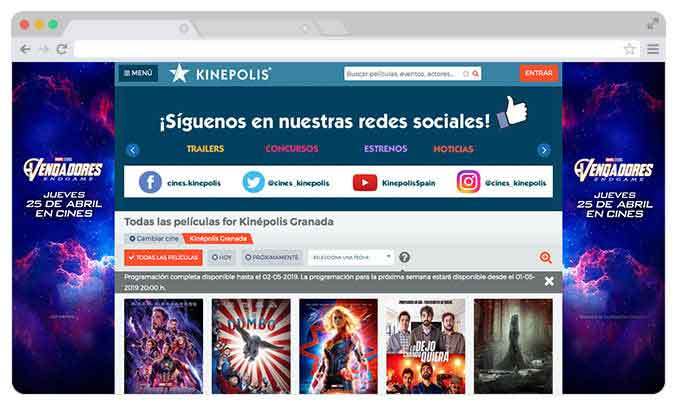
Task: Open the dark horror movie poster
Action: tap(513, 346)
